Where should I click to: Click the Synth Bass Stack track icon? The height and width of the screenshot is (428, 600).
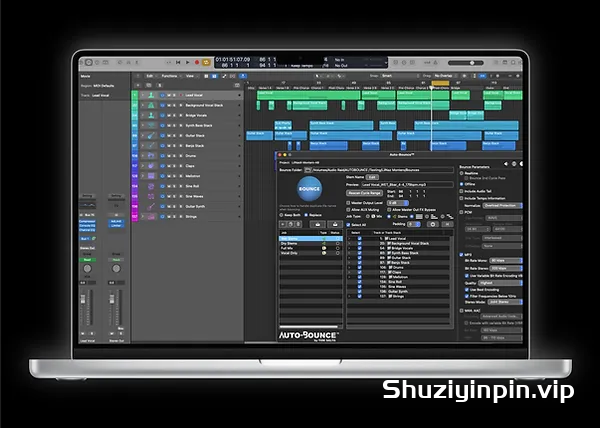click(151, 125)
